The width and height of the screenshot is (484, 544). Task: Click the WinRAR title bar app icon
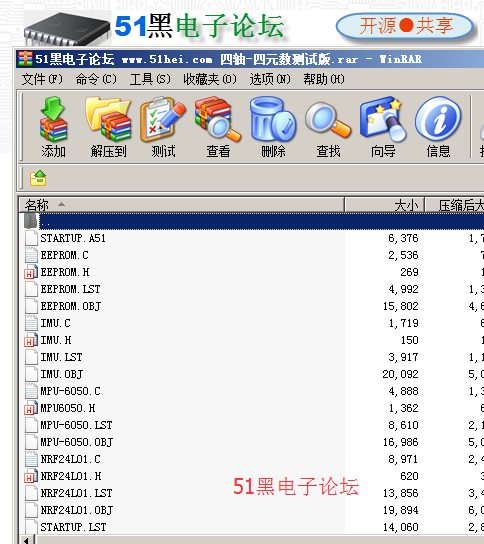[25, 59]
